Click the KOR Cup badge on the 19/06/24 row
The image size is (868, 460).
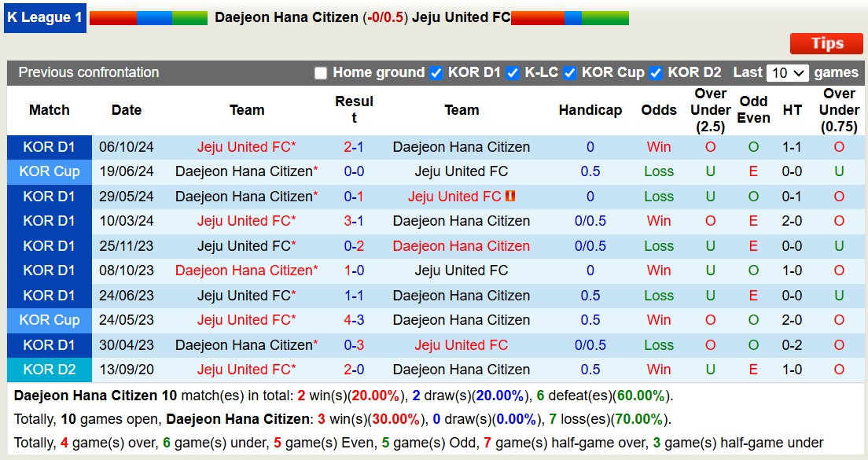[x=49, y=171]
